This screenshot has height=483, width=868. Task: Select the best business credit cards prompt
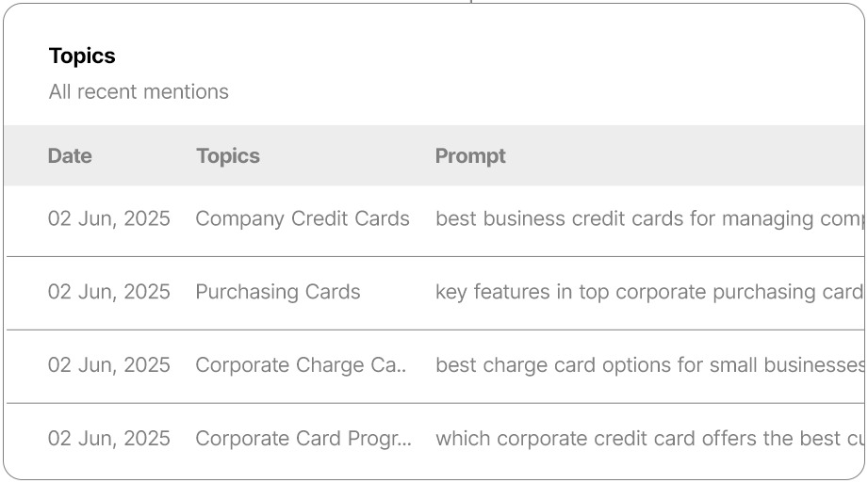click(x=648, y=219)
